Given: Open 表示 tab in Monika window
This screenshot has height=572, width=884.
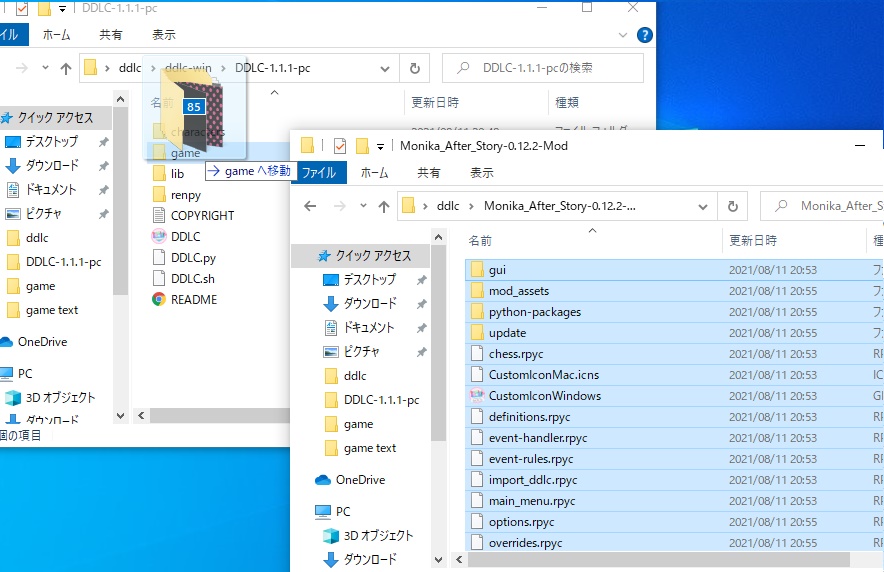Looking at the screenshot, I should (x=481, y=172).
